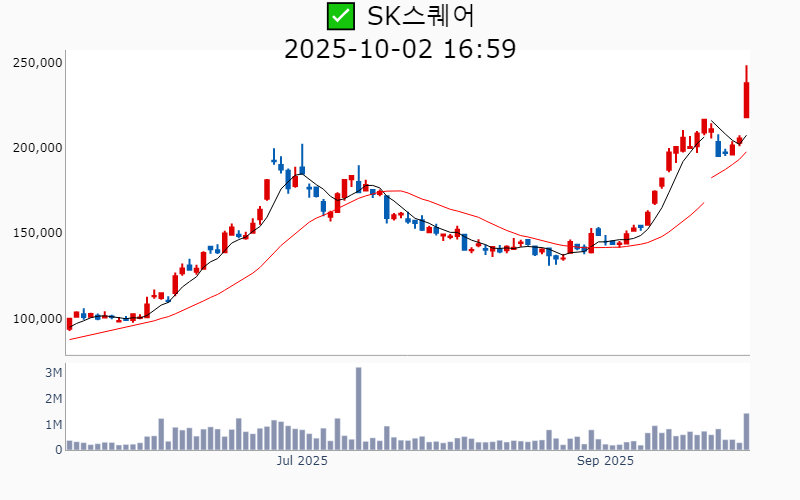Click the first red candle at far left
The height and width of the screenshot is (500, 800).
(69, 324)
